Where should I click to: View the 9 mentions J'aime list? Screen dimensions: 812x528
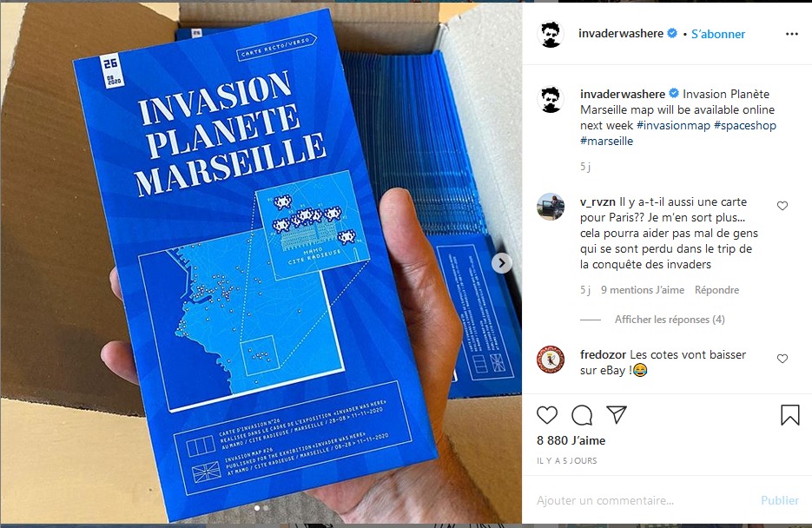click(643, 290)
